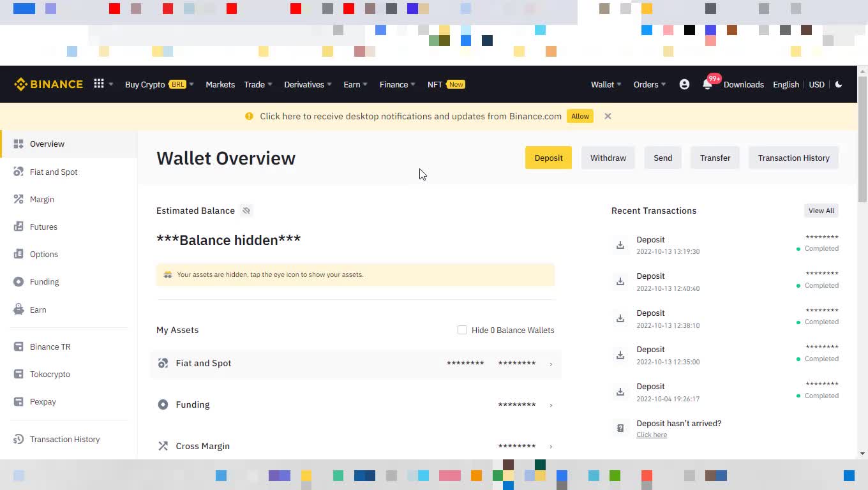This screenshot has width=868, height=490.
Task: Click the Withdraw button
Action: point(608,158)
